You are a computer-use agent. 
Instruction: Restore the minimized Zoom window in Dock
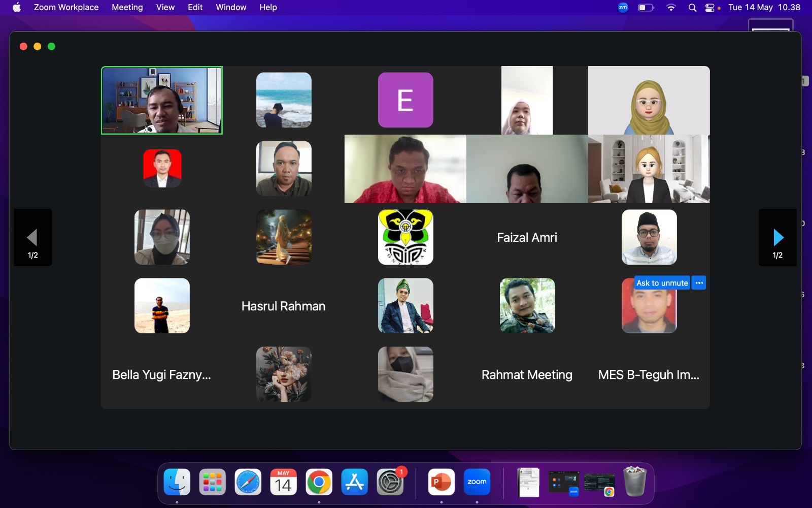564,483
